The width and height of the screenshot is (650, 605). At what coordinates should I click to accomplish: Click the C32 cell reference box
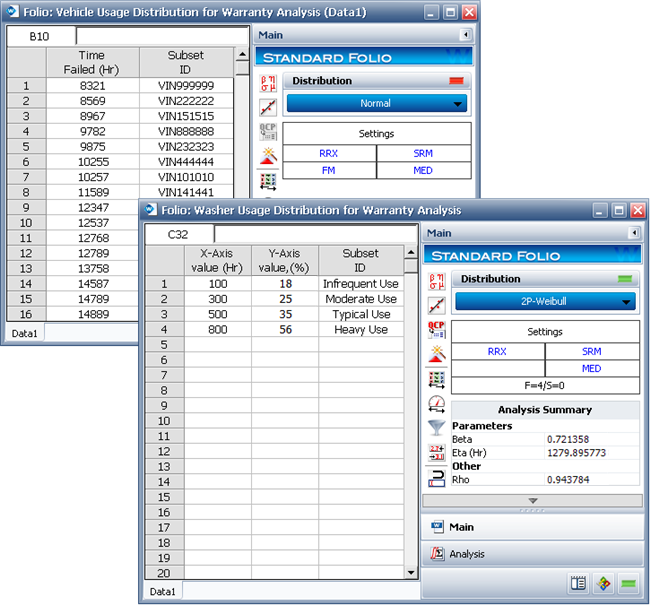(178, 234)
